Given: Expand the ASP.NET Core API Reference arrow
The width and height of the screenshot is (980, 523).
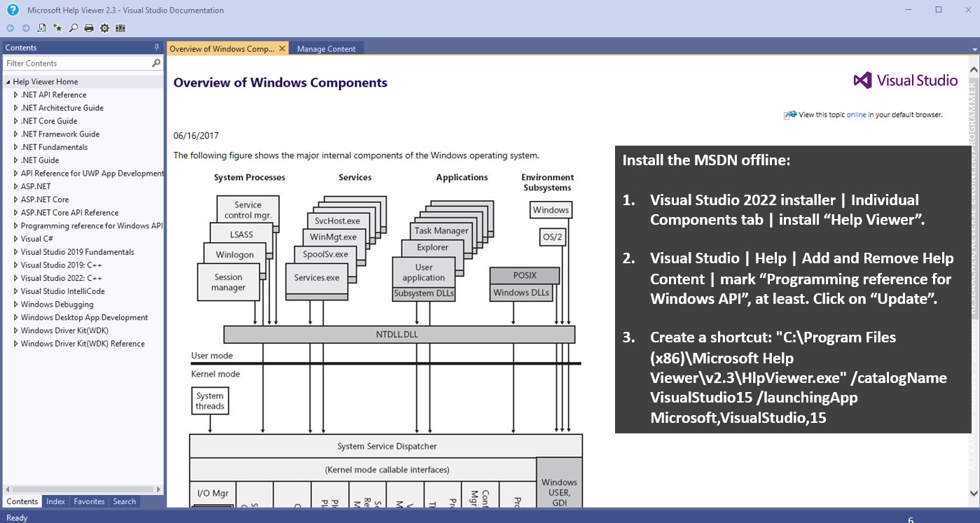Looking at the screenshot, I should [x=15, y=213].
